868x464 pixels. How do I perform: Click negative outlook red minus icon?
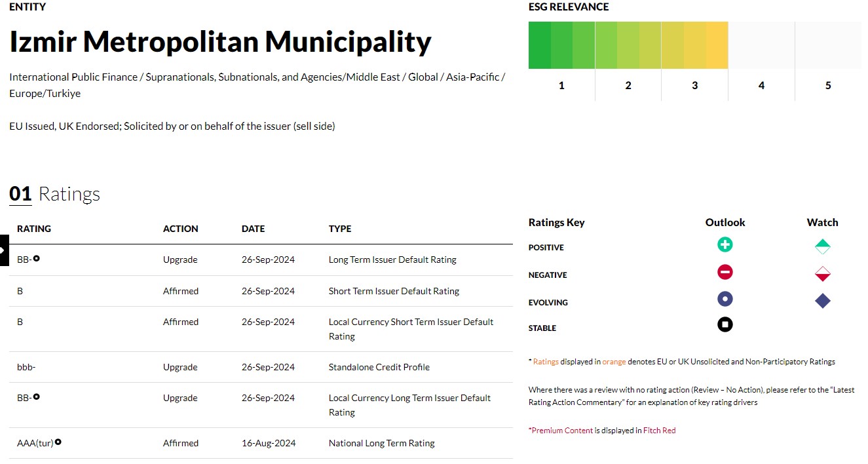pos(725,273)
